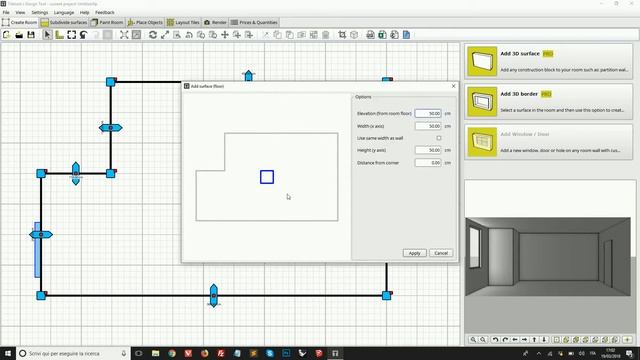Click the Cancel button in dialog
The height and width of the screenshot is (360, 640).
coord(441,253)
